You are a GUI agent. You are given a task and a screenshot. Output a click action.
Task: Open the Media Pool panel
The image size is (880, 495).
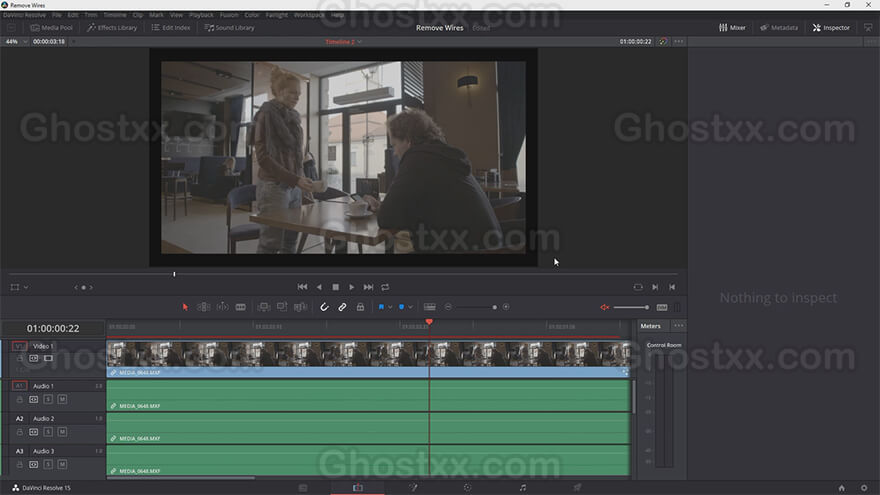coord(52,28)
